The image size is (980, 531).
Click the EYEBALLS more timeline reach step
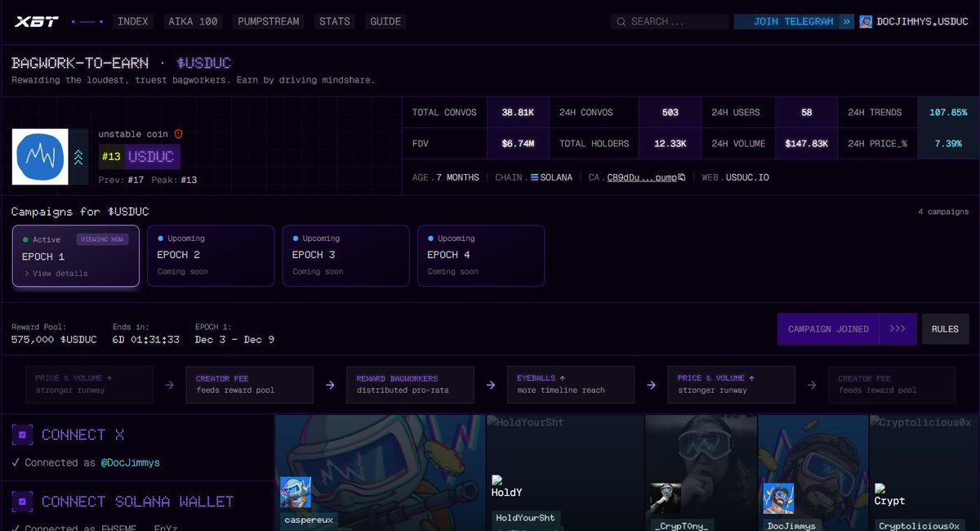tap(571, 385)
